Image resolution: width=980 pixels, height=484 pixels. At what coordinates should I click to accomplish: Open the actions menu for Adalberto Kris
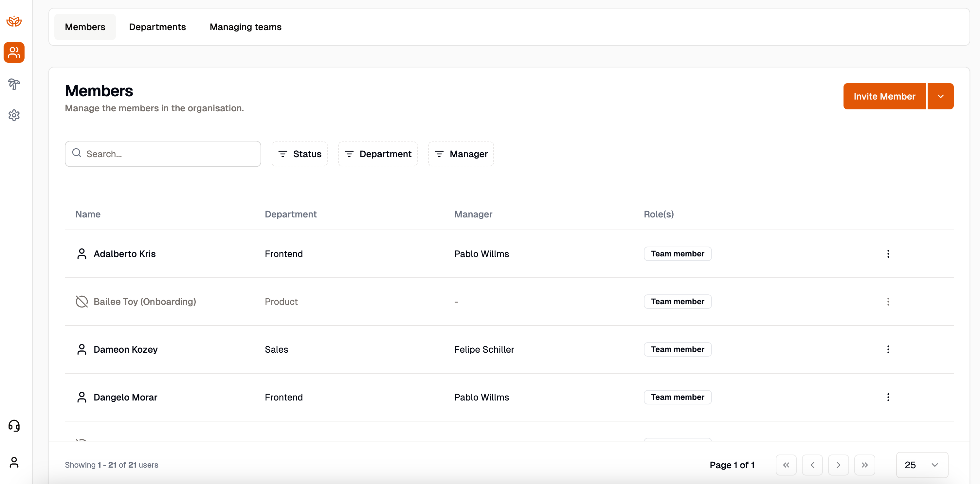pyautogui.click(x=888, y=254)
